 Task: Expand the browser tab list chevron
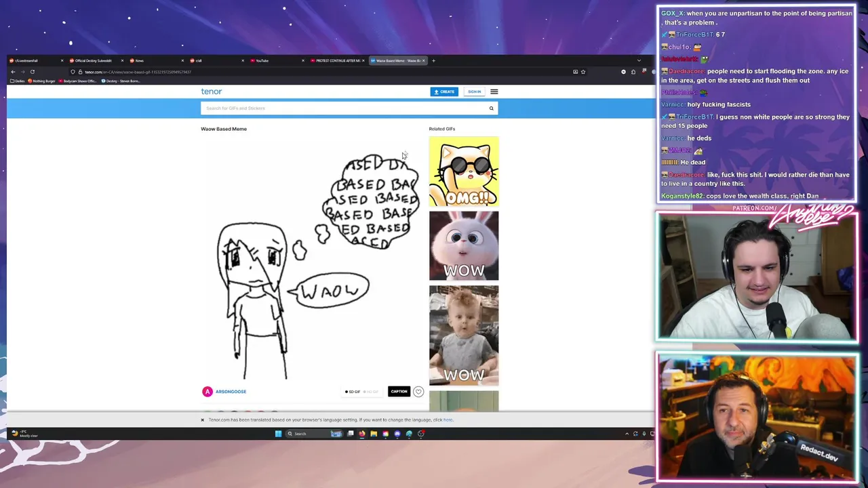(638, 61)
